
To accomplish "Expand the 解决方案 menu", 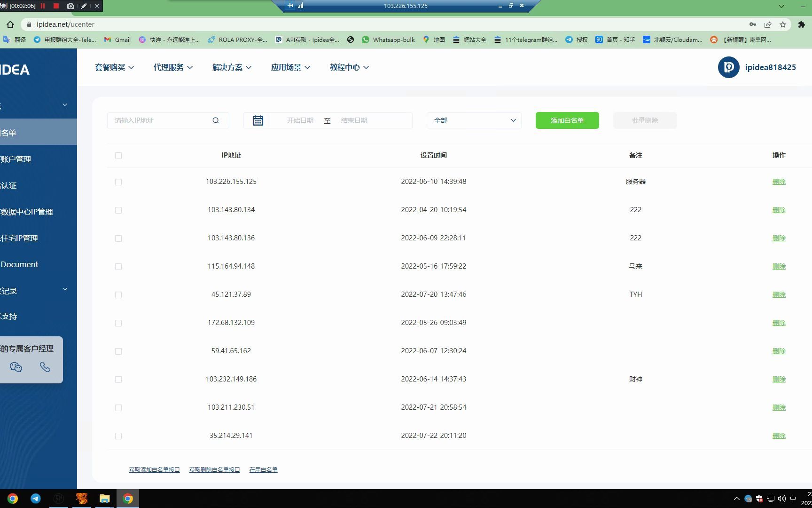I will 232,67.
